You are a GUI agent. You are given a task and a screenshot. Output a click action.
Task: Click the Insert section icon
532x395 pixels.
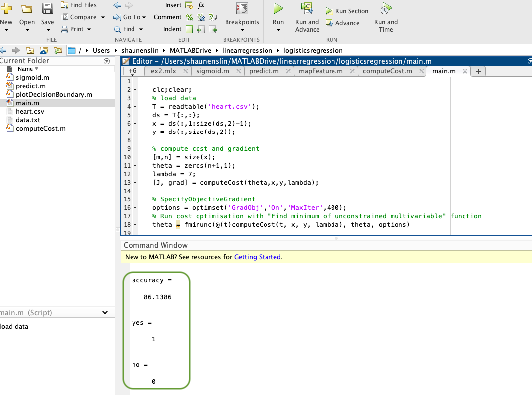pyautogui.click(x=189, y=5)
